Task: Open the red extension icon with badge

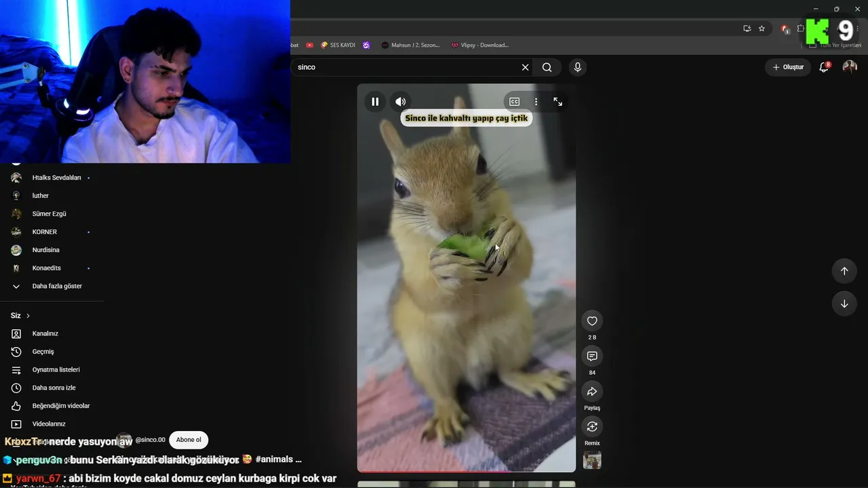Action: point(785,28)
